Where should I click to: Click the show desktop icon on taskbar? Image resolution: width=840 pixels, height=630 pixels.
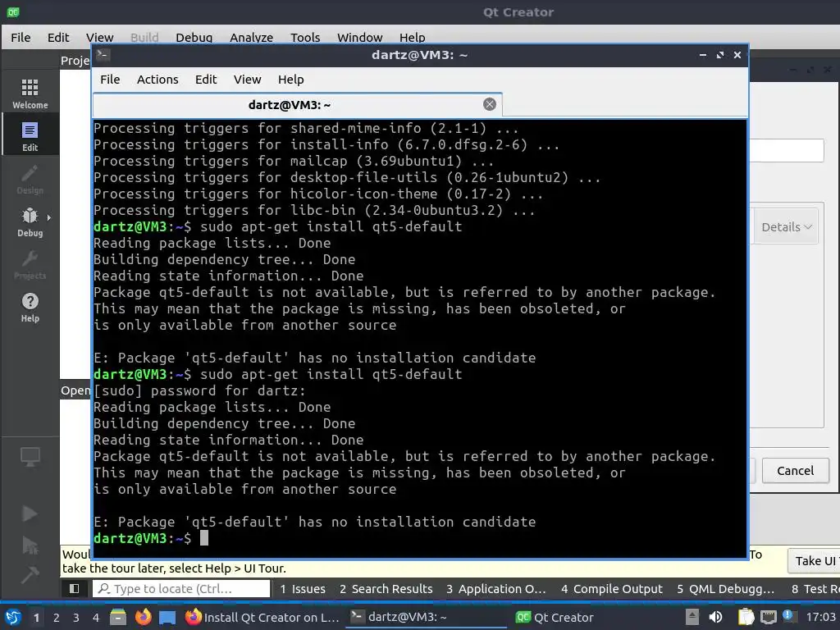[x=167, y=618]
